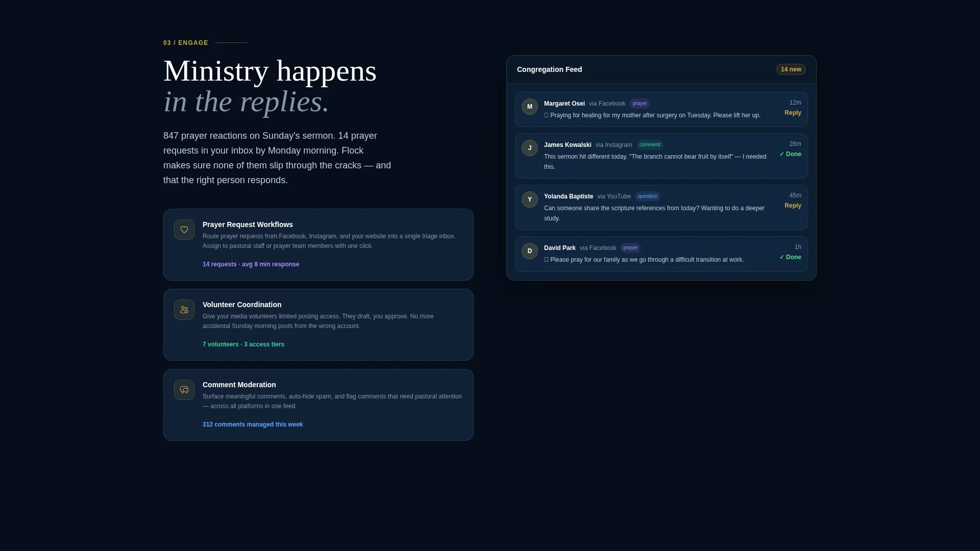Viewport: 980px width, 551px height.
Task: Open James Kowalski's avatar circle
Action: (530, 148)
